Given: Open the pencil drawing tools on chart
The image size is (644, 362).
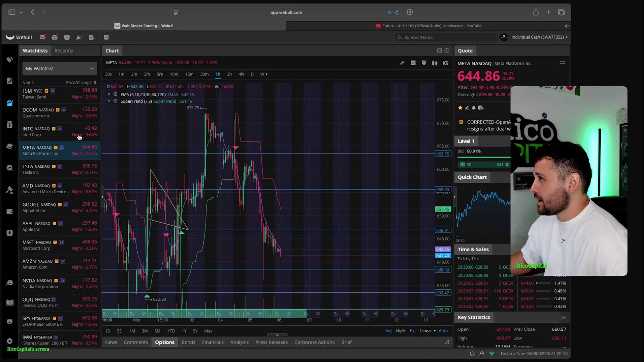Looking at the screenshot, I should [401, 63].
